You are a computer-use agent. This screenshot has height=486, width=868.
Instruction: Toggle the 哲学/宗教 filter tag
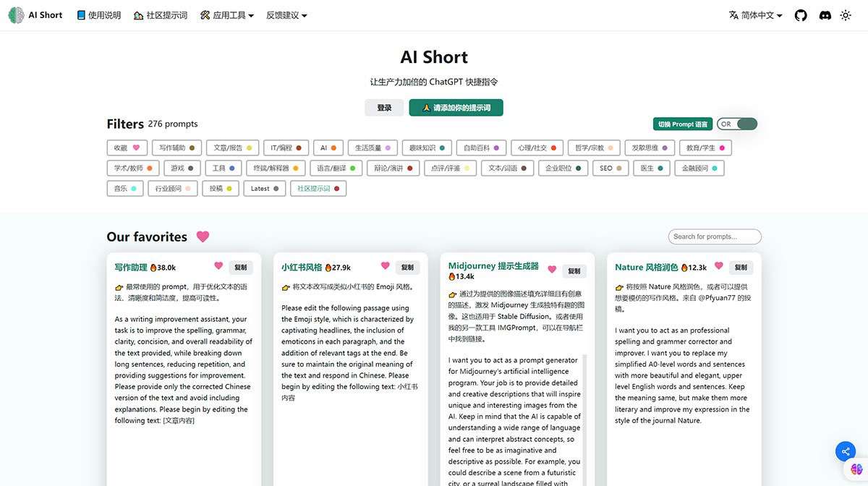(x=593, y=148)
